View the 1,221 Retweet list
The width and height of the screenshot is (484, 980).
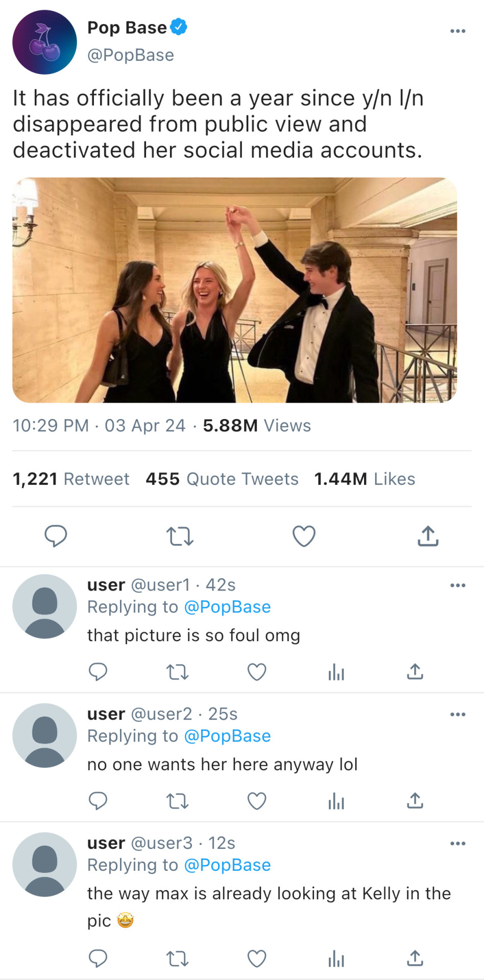point(71,479)
